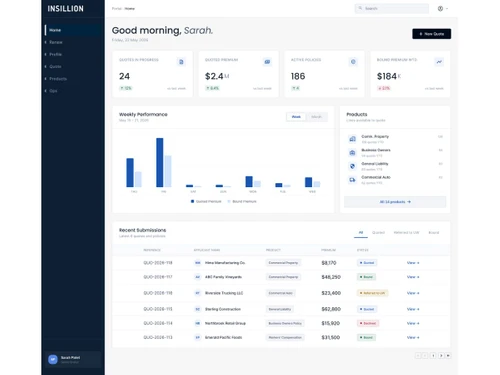Click the Declined status badge
The height and width of the screenshot is (375, 500).
pyautogui.click(x=368, y=323)
